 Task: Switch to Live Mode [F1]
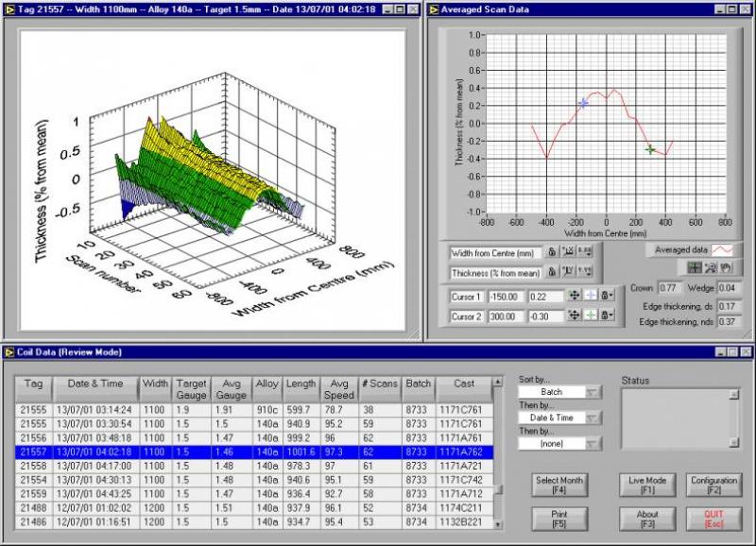click(647, 485)
